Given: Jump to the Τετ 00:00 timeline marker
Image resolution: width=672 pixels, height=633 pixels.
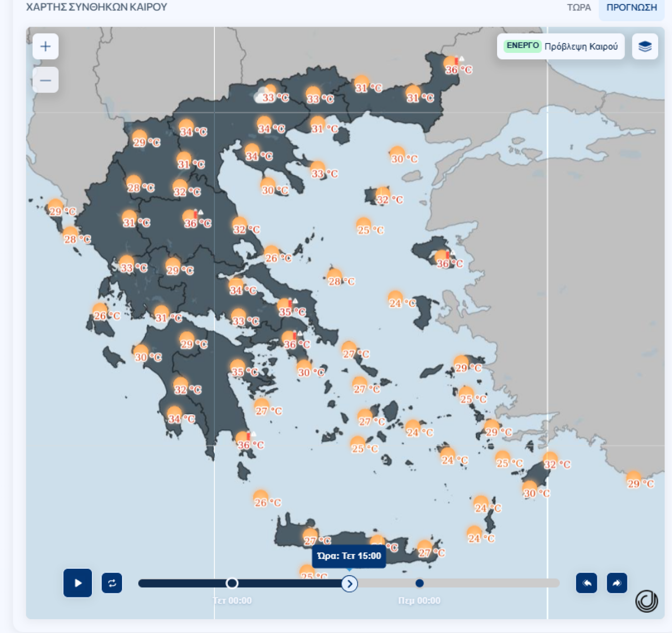Looking at the screenshot, I should [232, 583].
